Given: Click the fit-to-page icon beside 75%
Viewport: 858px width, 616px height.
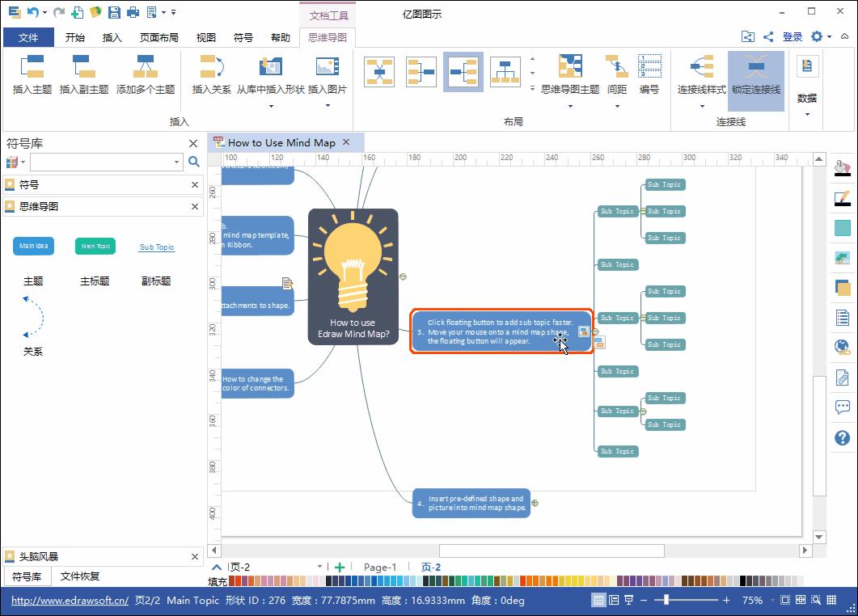Looking at the screenshot, I should (x=785, y=600).
